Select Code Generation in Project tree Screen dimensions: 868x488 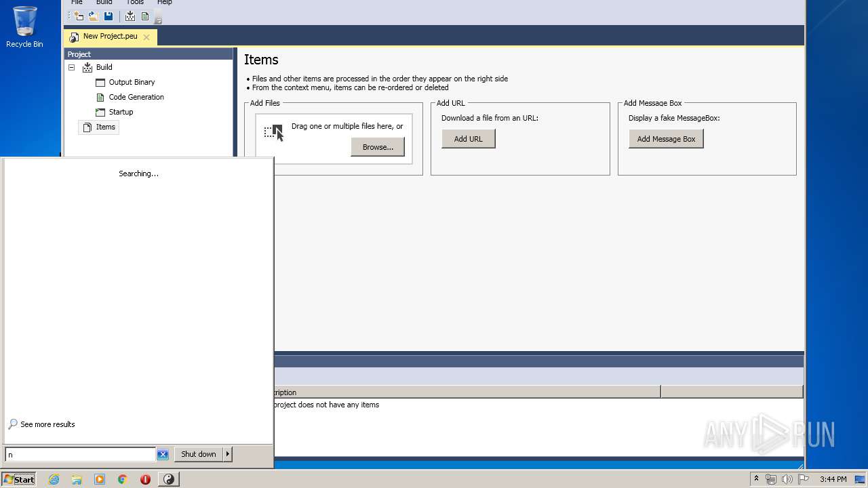click(136, 97)
